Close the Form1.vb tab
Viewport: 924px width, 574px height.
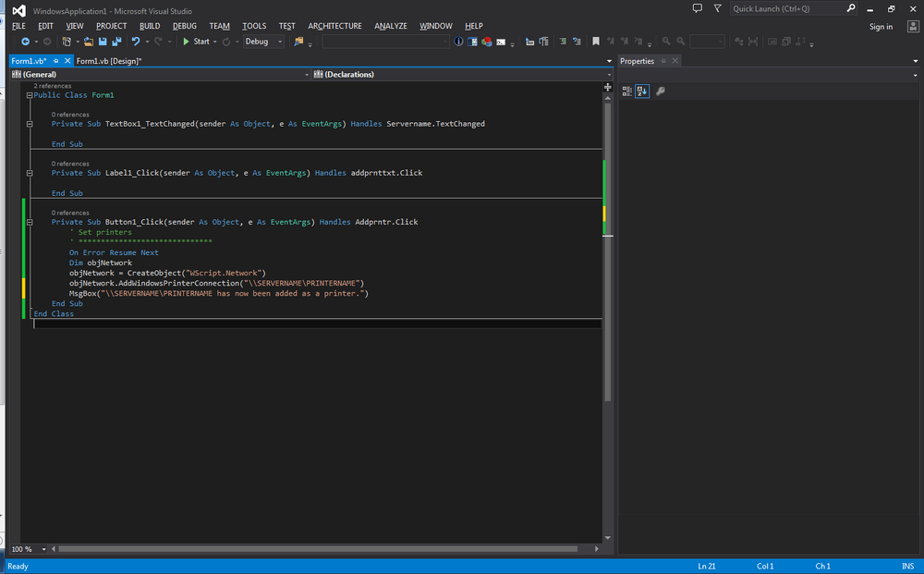[x=67, y=61]
